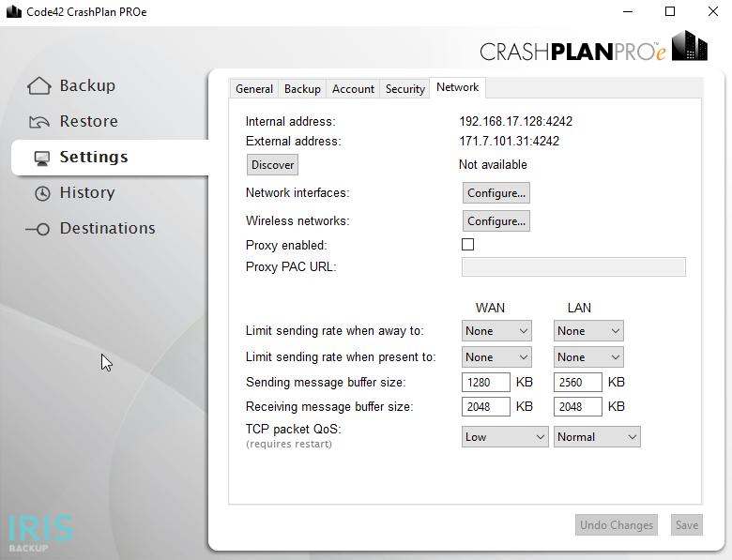732x560 pixels.
Task: Click Configure for Wireless networks
Action: [x=496, y=220]
